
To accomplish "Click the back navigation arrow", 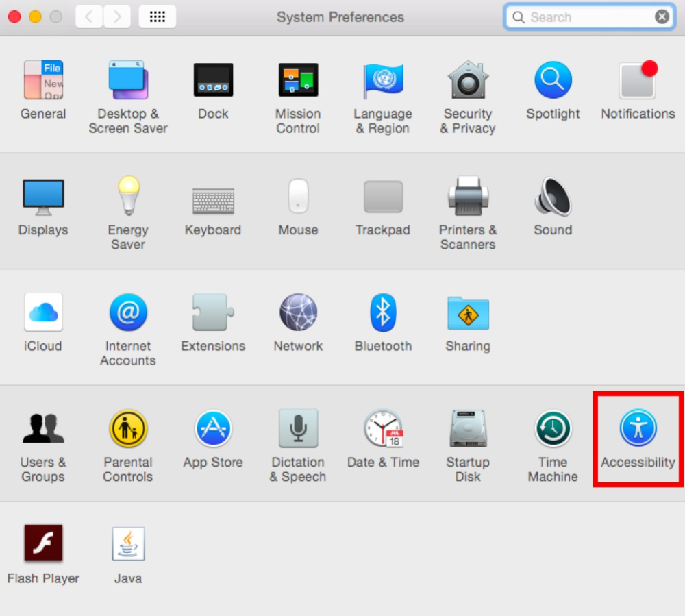I will click(89, 17).
